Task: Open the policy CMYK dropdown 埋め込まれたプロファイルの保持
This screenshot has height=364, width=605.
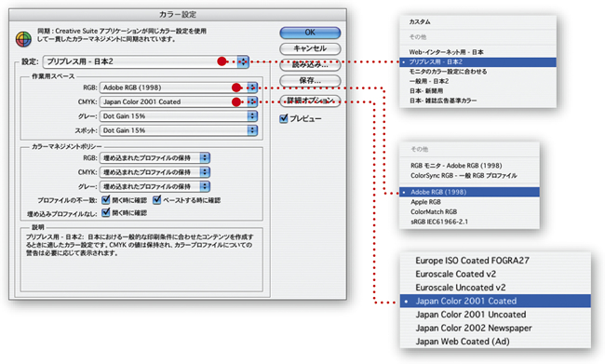Action: (155, 172)
